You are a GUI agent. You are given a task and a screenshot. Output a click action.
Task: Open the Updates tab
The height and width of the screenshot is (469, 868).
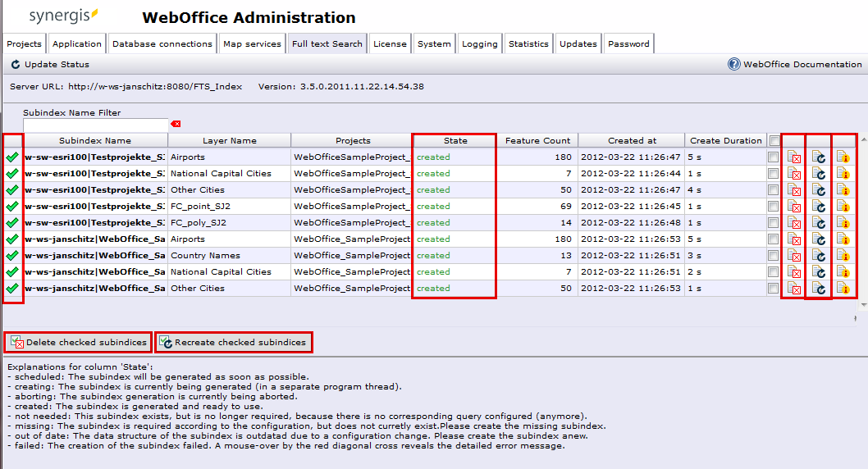[x=578, y=43]
